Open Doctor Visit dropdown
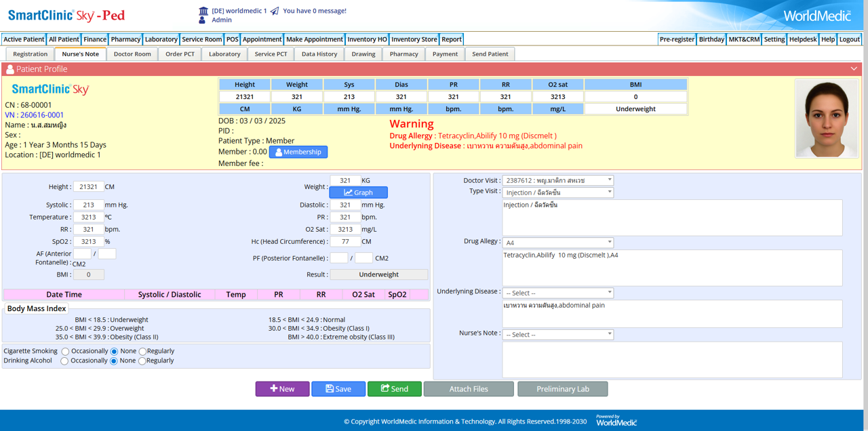 (x=558, y=180)
